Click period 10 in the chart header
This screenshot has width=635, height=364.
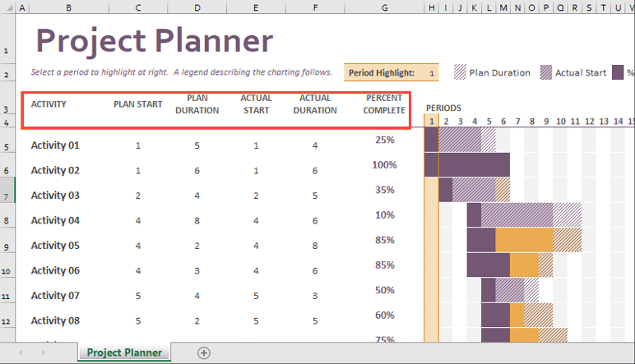click(x=560, y=122)
